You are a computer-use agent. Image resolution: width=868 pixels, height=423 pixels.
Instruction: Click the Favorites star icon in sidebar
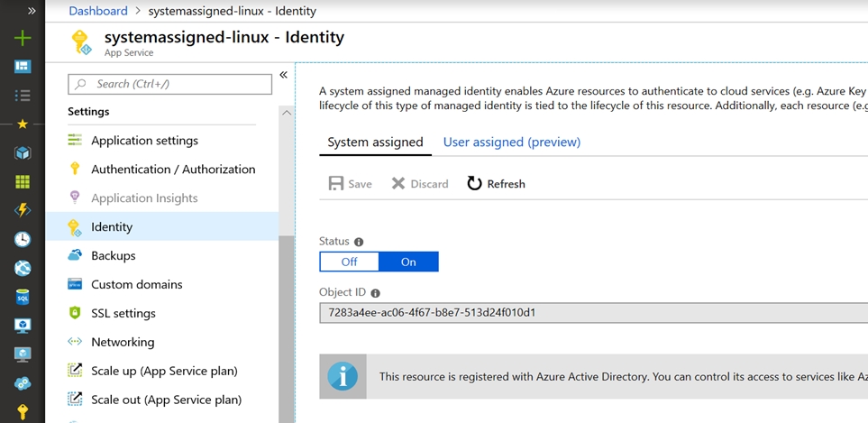click(x=23, y=124)
